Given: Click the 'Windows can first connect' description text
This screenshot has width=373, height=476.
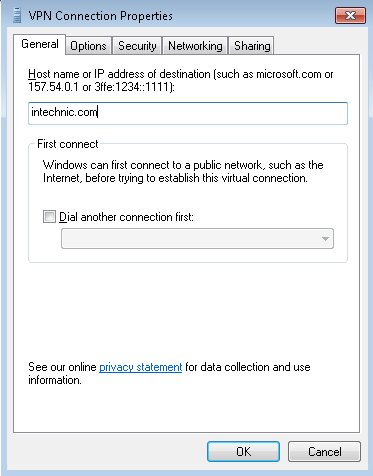Looking at the screenshot, I should pyautogui.click(x=183, y=171).
